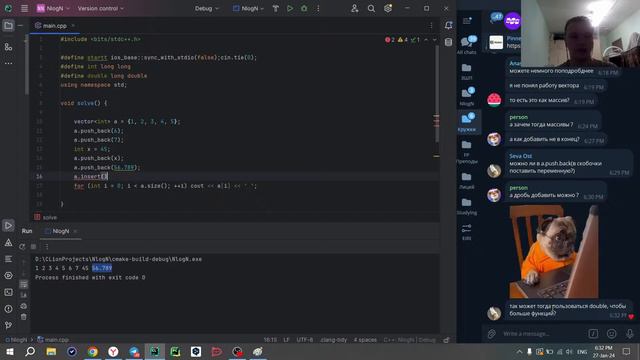Click the errors and warnings inspection widget
Image resolution: width=640 pixels, height=360 pixels.
[x=402, y=40]
